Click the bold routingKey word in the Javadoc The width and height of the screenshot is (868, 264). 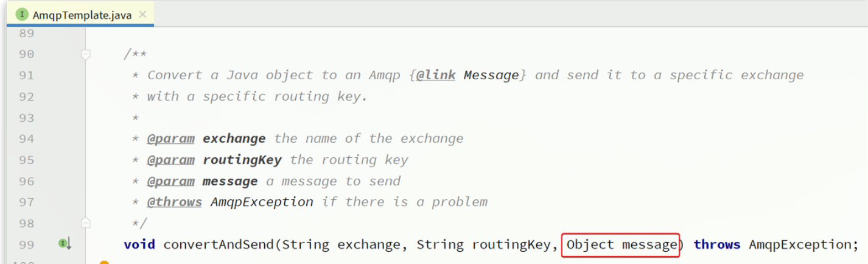point(242,160)
